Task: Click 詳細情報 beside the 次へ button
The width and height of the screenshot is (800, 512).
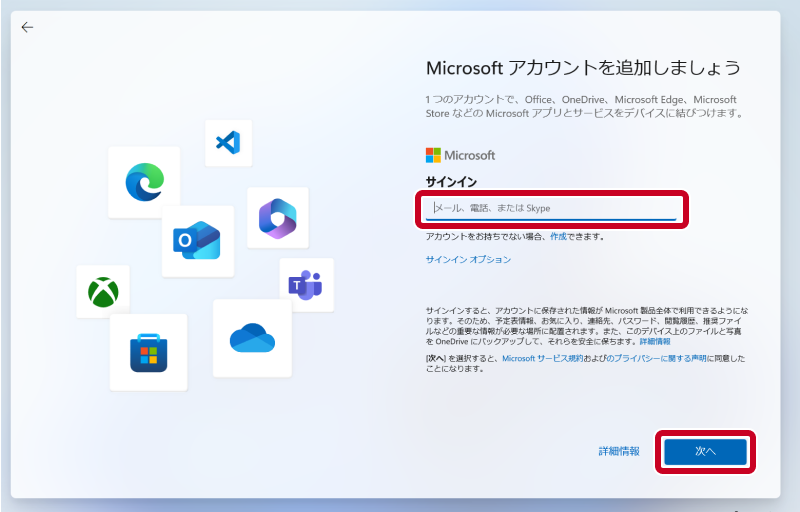Action: (x=619, y=451)
